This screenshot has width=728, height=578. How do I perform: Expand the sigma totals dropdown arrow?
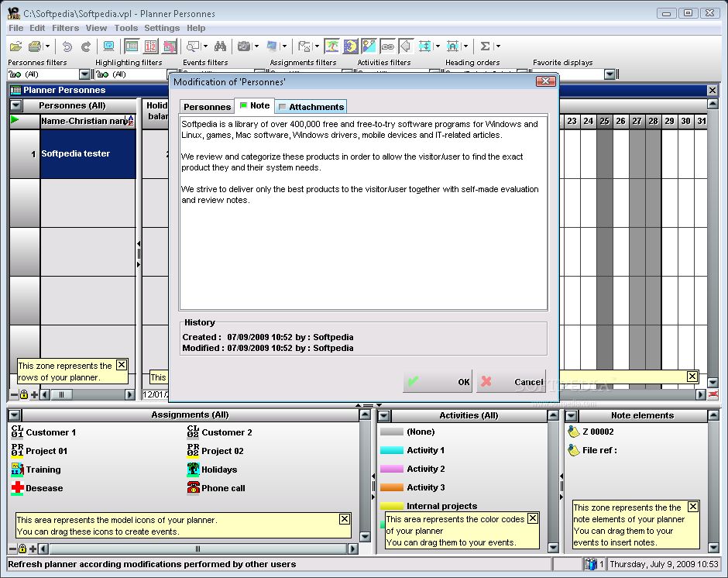[x=498, y=46]
